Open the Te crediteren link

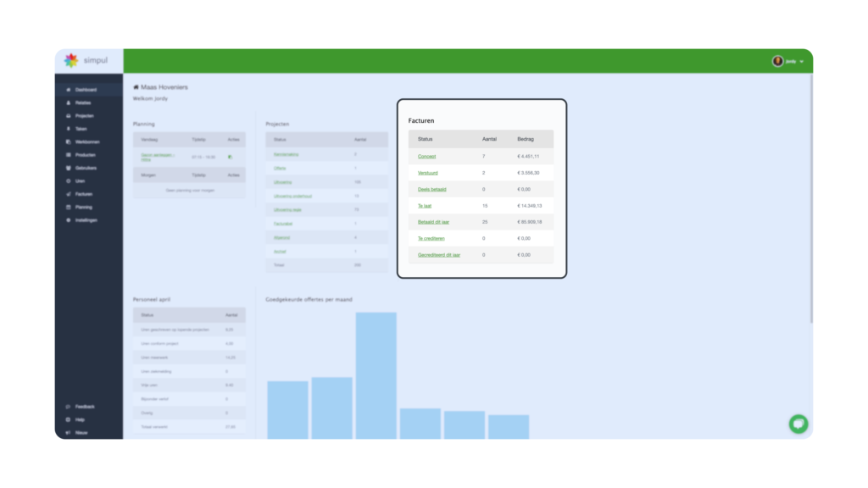[431, 238]
